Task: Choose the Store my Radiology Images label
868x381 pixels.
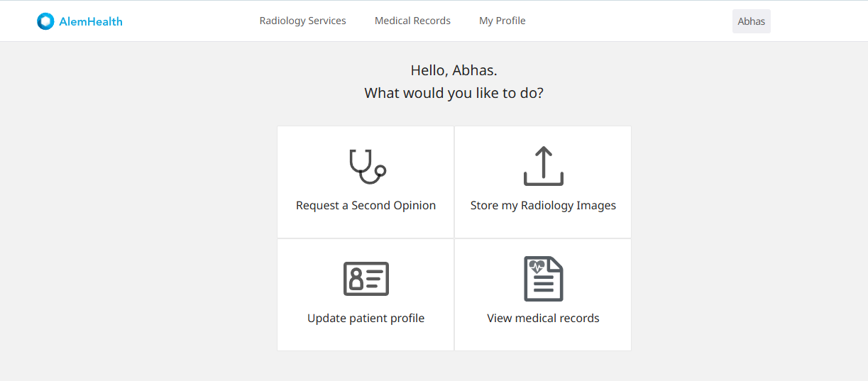Action: 543,206
